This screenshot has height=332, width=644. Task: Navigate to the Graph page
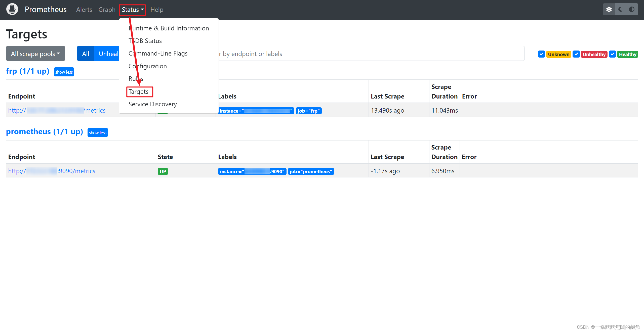point(107,10)
